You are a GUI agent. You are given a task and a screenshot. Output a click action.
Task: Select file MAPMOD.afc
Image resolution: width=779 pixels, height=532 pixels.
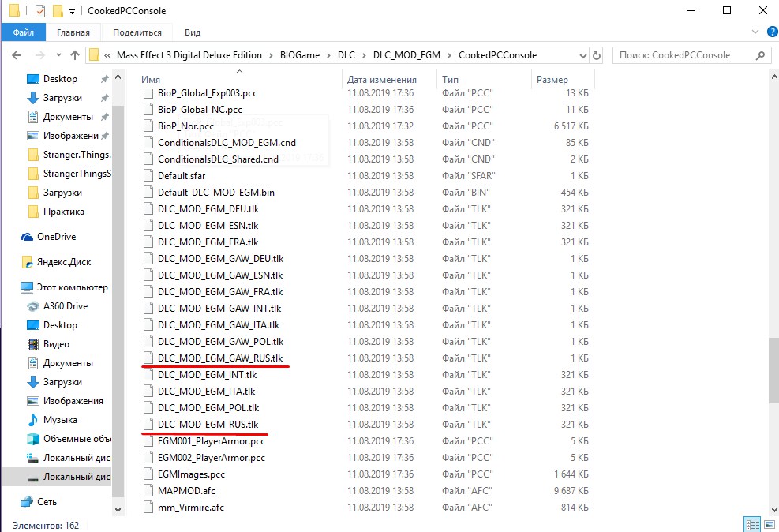pos(186,491)
